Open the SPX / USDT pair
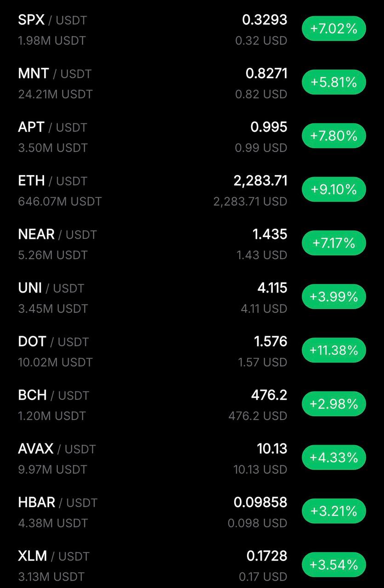Image resolution: width=384 pixels, height=588 pixels. click(52, 20)
